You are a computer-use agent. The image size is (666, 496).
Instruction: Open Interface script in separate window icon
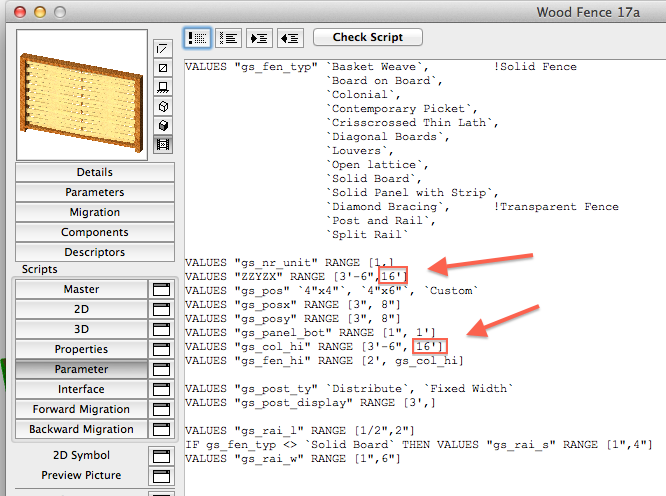click(161, 389)
